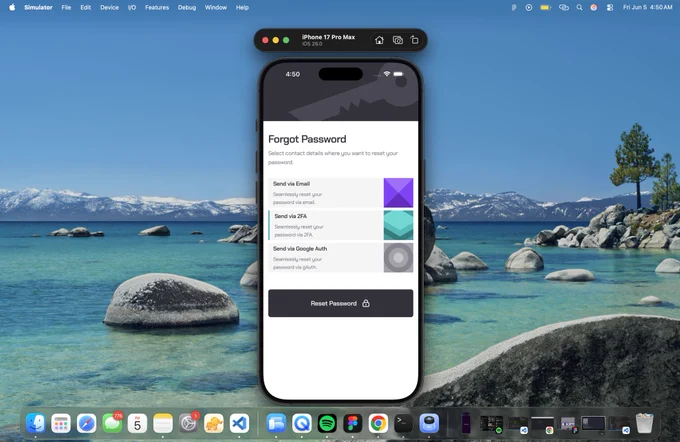Tap the Reset Password button
This screenshot has height=442, width=680.
click(x=340, y=303)
